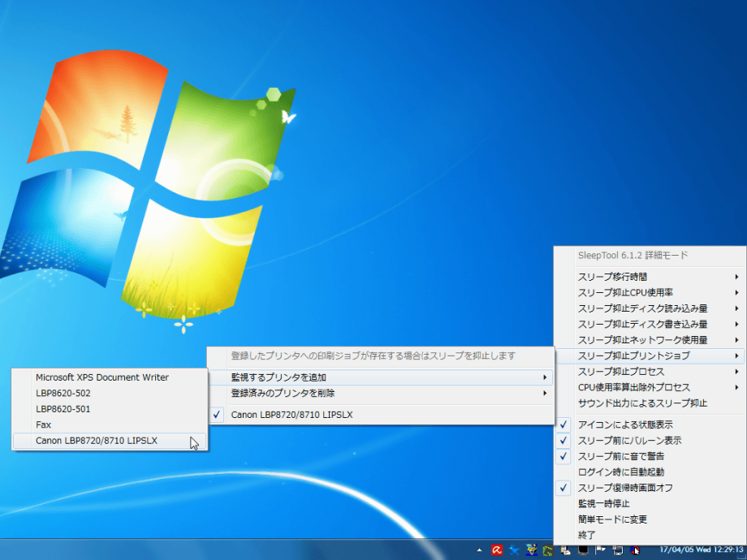Open 監視するプリンタを追加 submenu

(x=381, y=377)
